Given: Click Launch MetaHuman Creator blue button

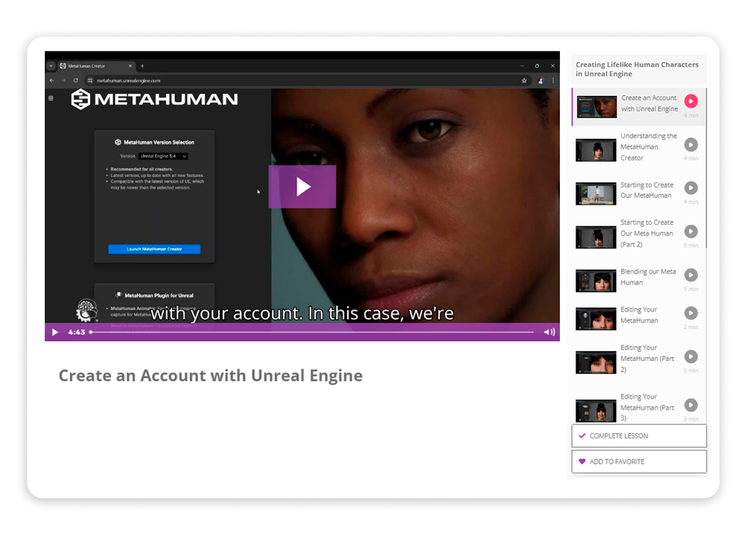Looking at the screenshot, I should pos(154,249).
